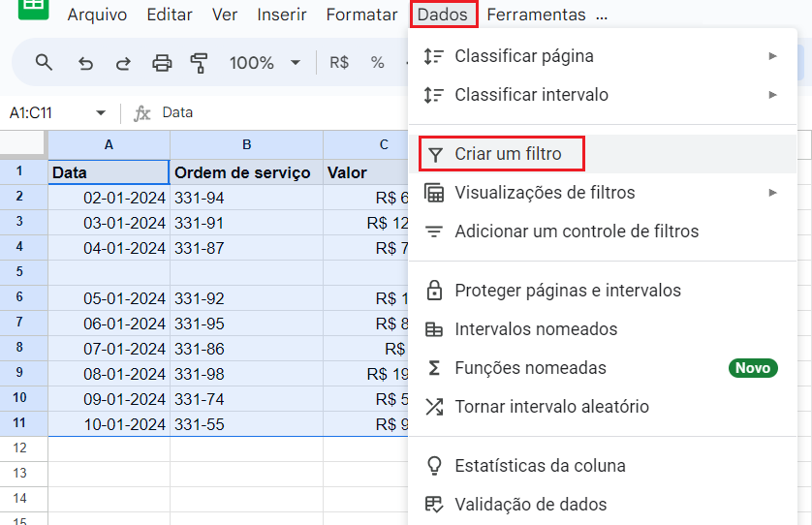Click the shuffle icon for intervalo aleatório
812x525 pixels.
pos(434,407)
